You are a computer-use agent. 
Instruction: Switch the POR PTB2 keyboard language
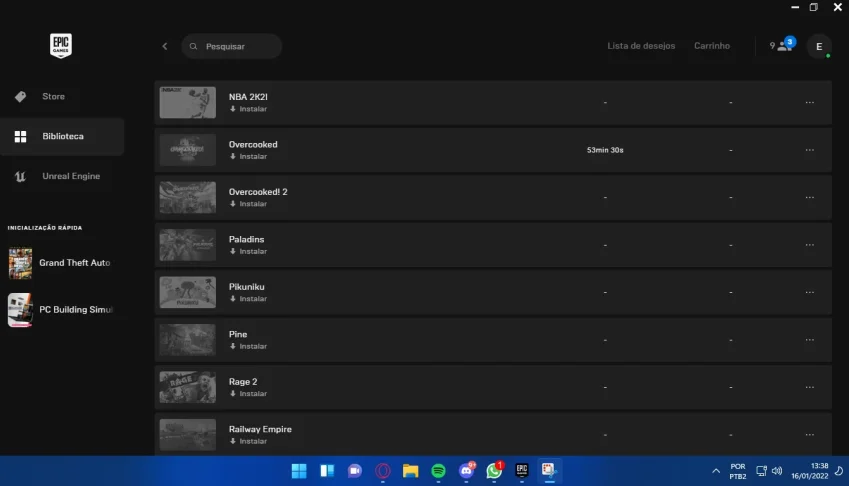coord(737,471)
